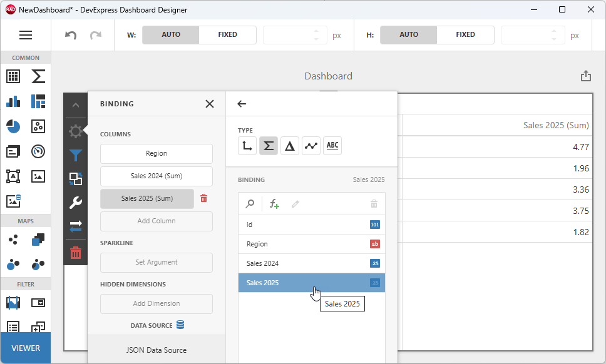
Task: Select the Grid dashboard item
Action: coord(13,76)
